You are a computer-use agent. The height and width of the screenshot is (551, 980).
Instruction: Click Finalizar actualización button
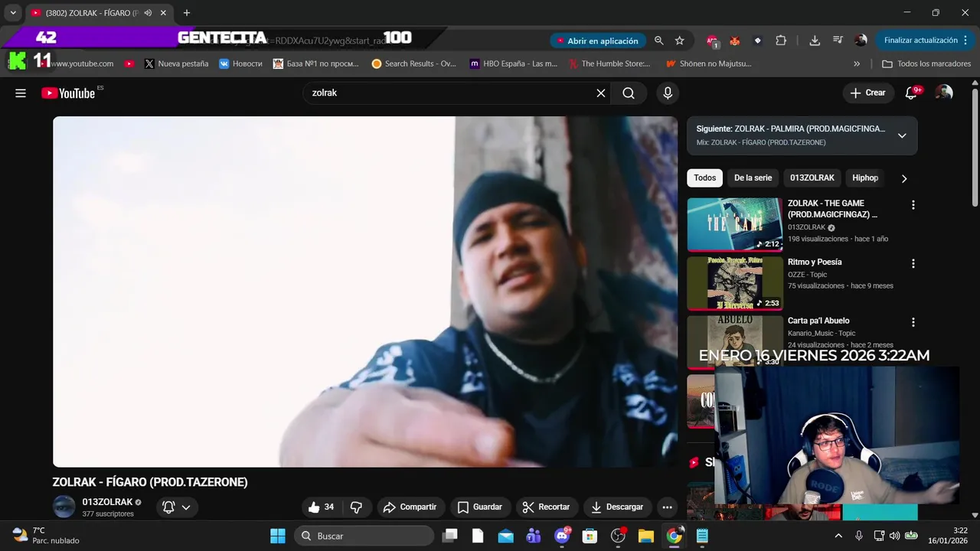tap(926, 41)
